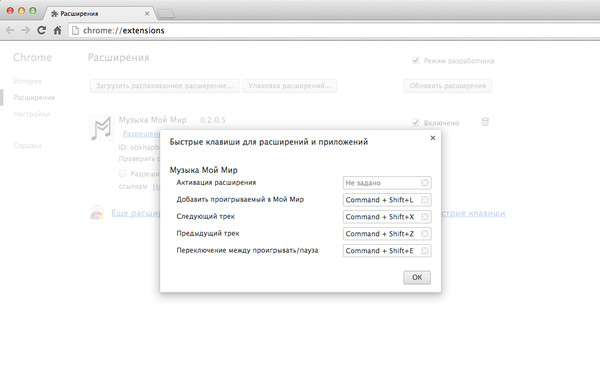The height and width of the screenshot is (368, 600).
Task: Toggle the Включено checkbox
Action: (416, 123)
